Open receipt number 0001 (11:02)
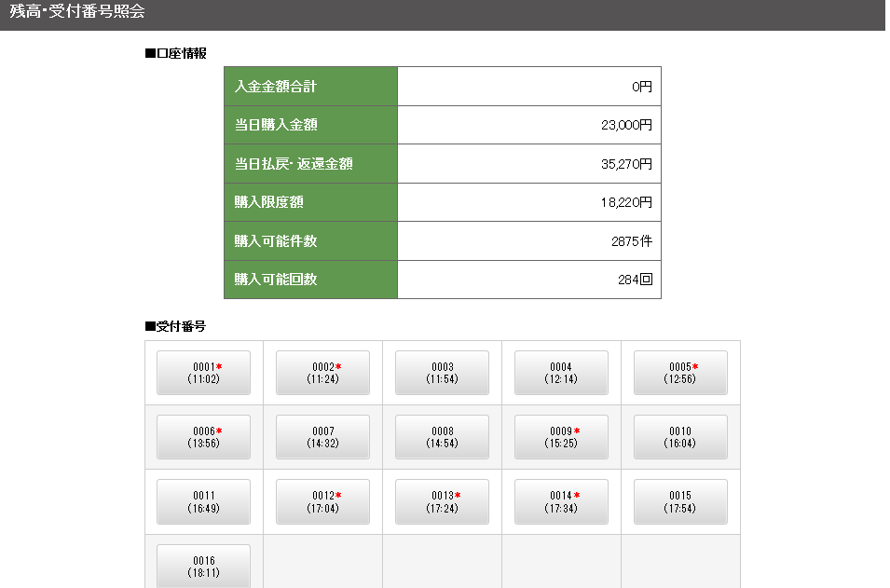 pos(203,373)
